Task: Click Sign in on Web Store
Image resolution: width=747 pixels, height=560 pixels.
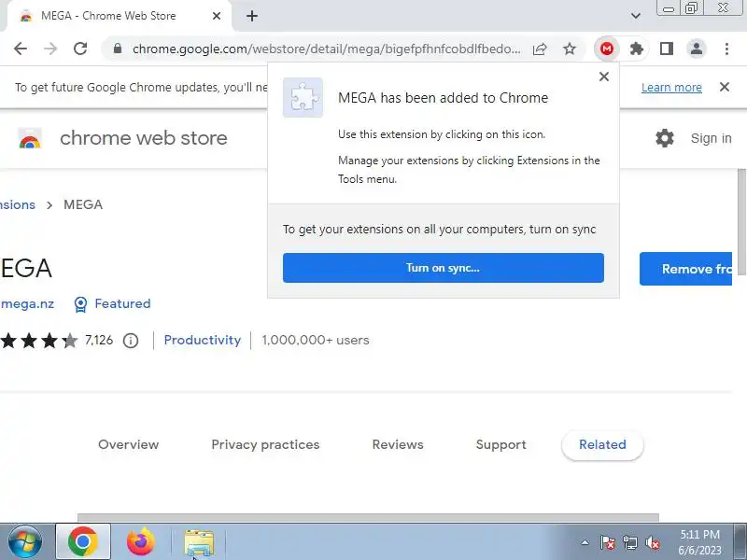Action: (711, 138)
